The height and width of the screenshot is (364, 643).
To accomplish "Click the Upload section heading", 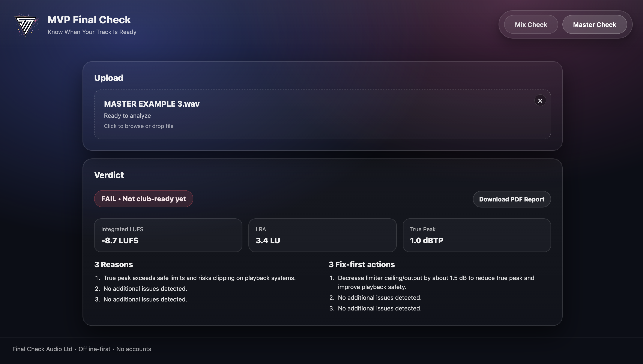I will (109, 78).
